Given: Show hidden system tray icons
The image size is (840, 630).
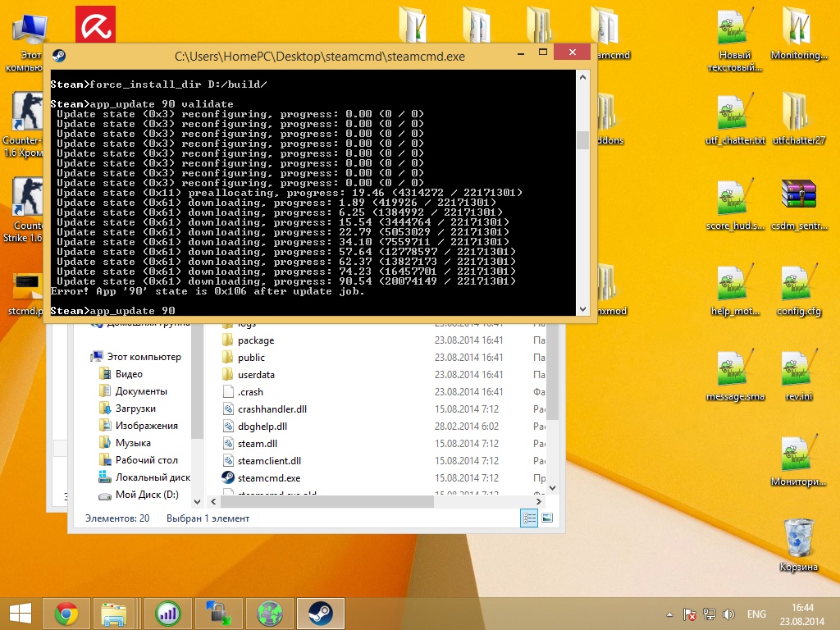Looking at the screenshot, I should click(x=669, y=614).
